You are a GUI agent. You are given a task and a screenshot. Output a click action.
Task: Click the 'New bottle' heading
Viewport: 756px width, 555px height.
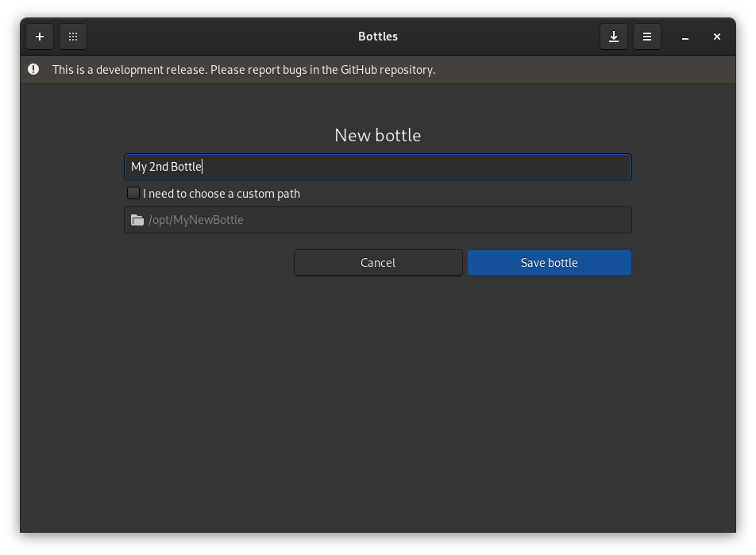point(378,136)
